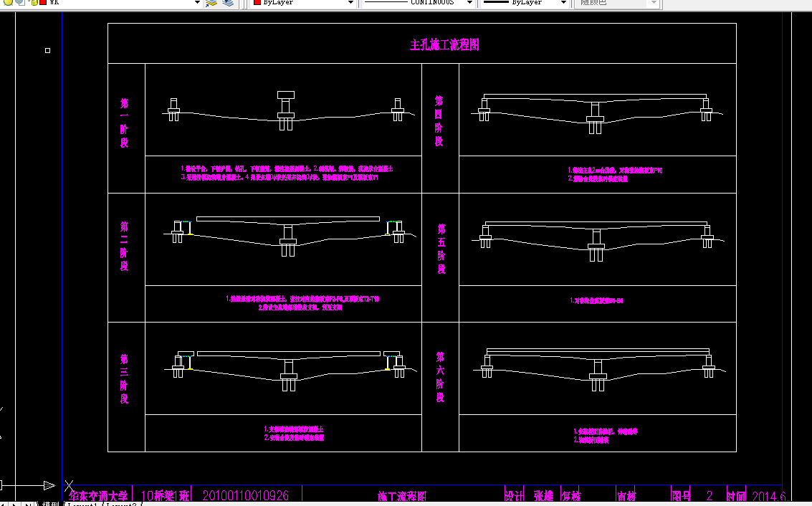Select the 第三阶段 stage label

(124, 378)
